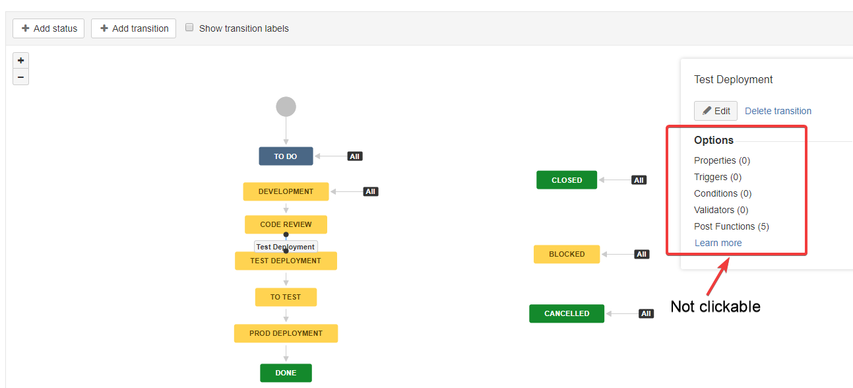
Task: Click the zoom out minus button
Action: [x=21, y=77]
